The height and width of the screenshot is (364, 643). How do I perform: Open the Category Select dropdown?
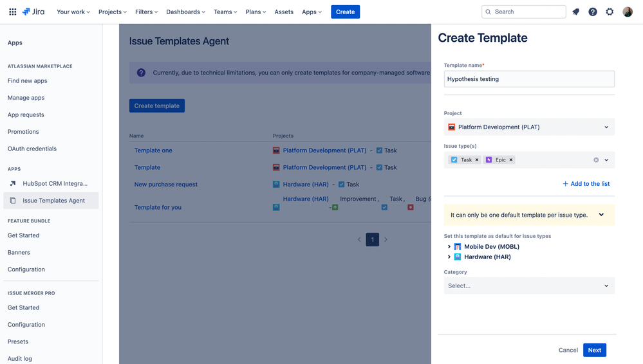(529, 286)
